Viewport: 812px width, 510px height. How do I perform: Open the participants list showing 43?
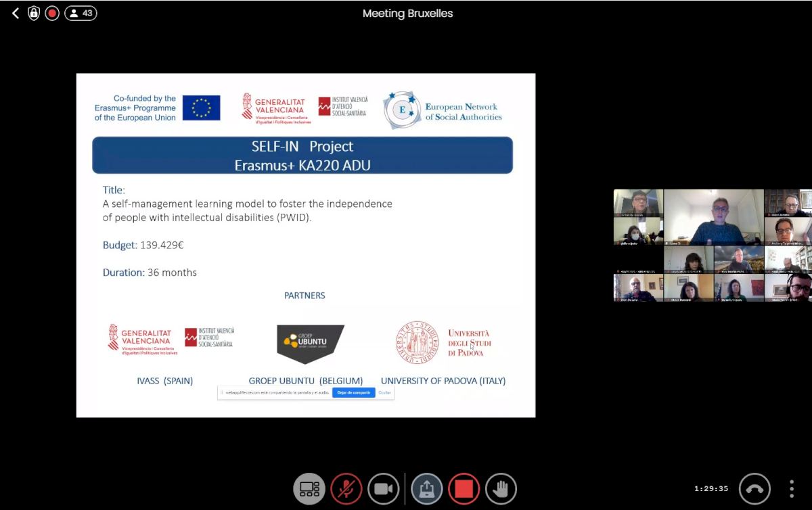81,14
